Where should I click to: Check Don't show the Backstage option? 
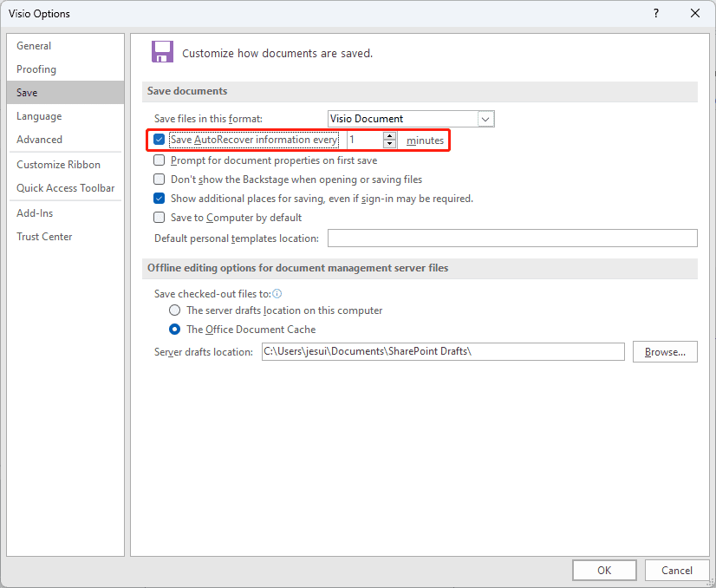159,180
